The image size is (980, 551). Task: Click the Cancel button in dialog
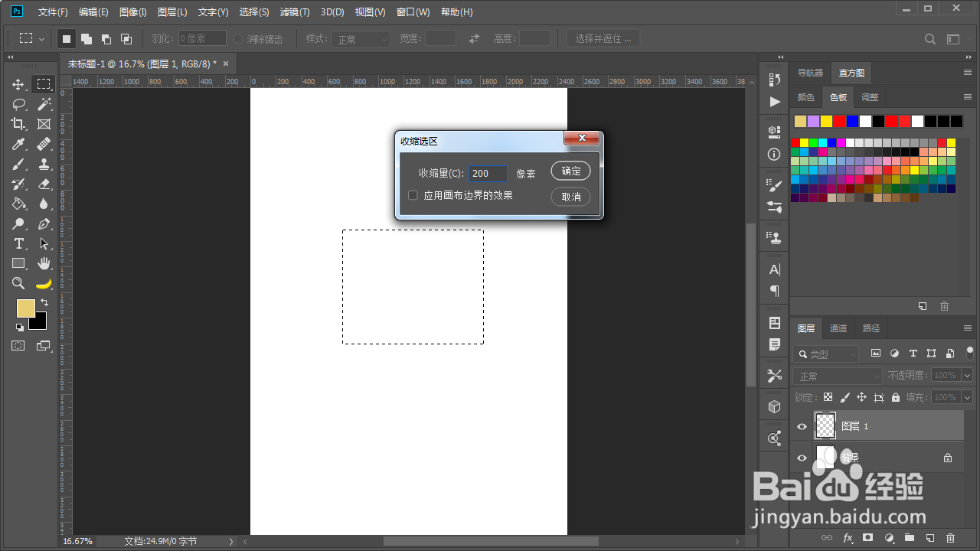point(571,197)
